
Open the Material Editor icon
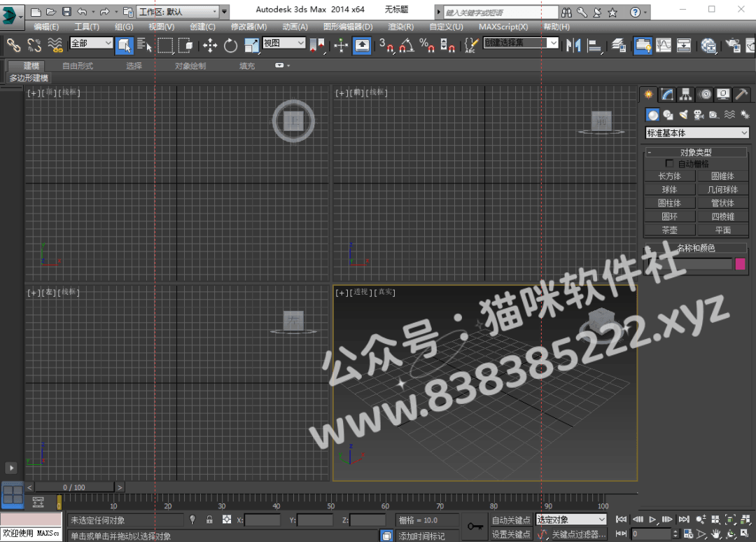click(x=708, y=46)
